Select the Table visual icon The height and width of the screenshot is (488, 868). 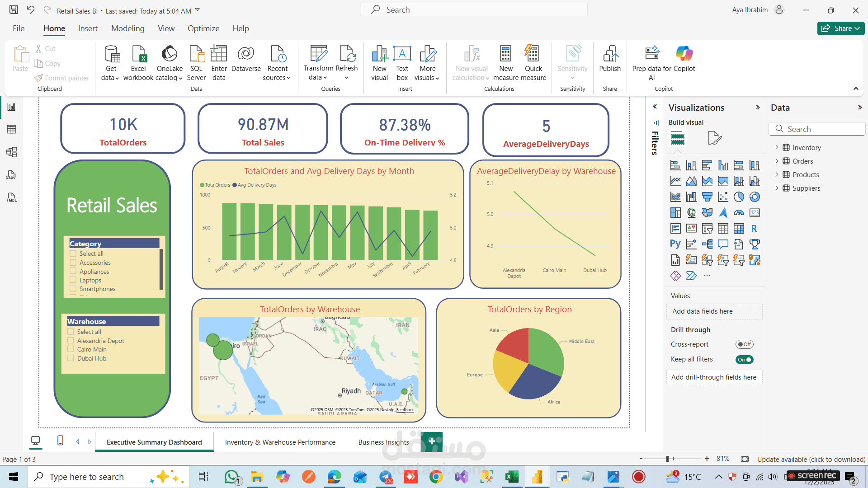(x=723, y=228)
